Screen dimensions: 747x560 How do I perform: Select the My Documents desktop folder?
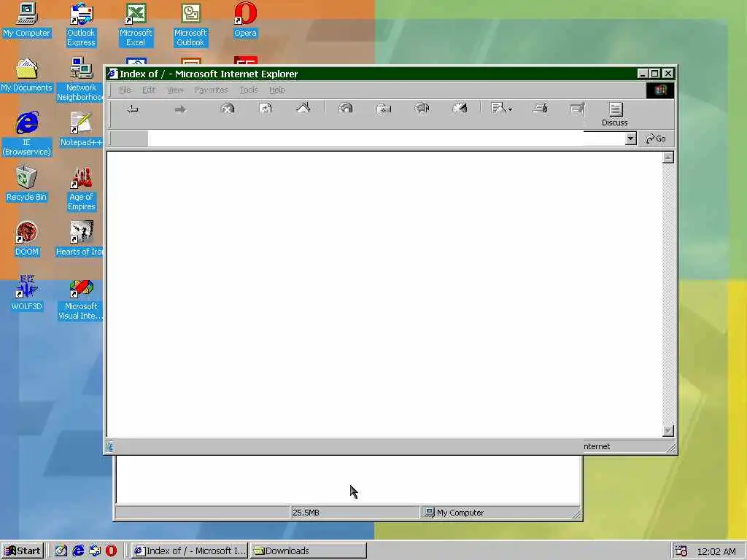[x=27, y=75]
